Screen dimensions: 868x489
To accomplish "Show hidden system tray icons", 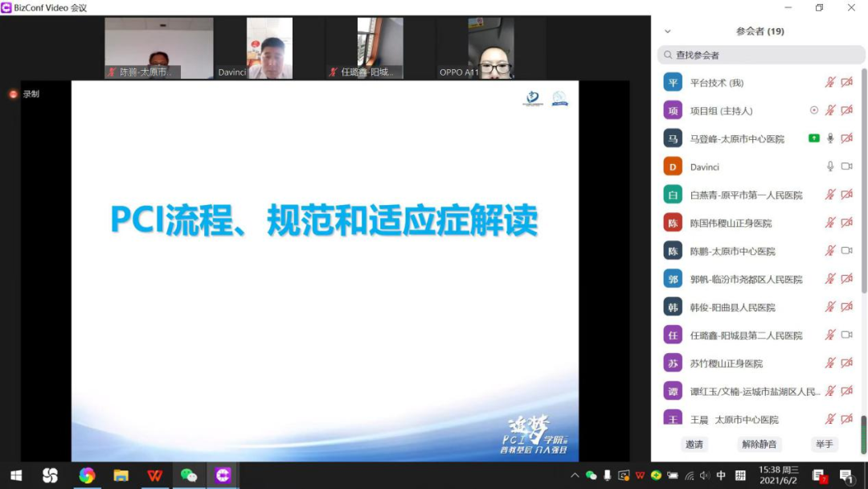I will click(575, 475).
